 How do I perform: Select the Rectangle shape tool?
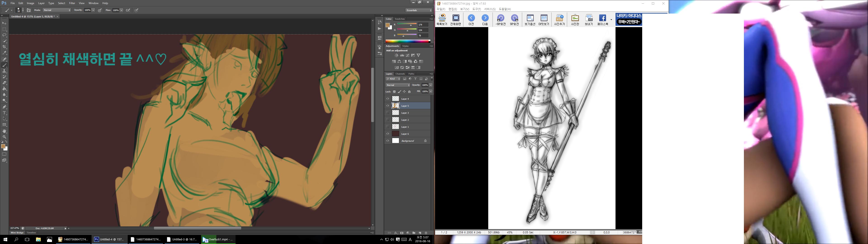tap(4, 125)
